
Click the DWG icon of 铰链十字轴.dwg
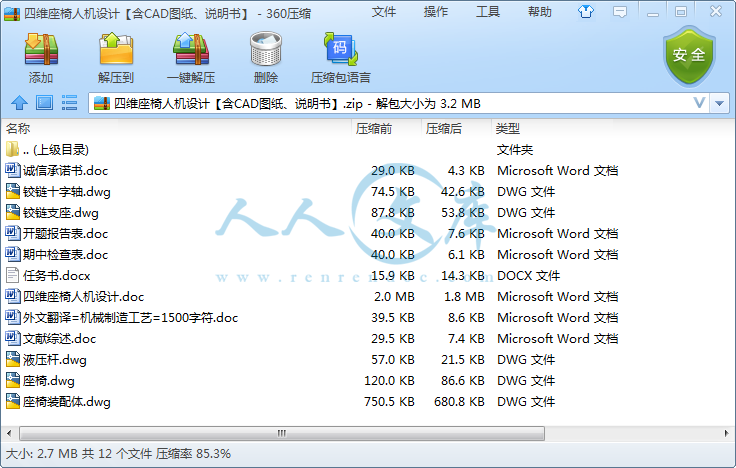[13, 191]
